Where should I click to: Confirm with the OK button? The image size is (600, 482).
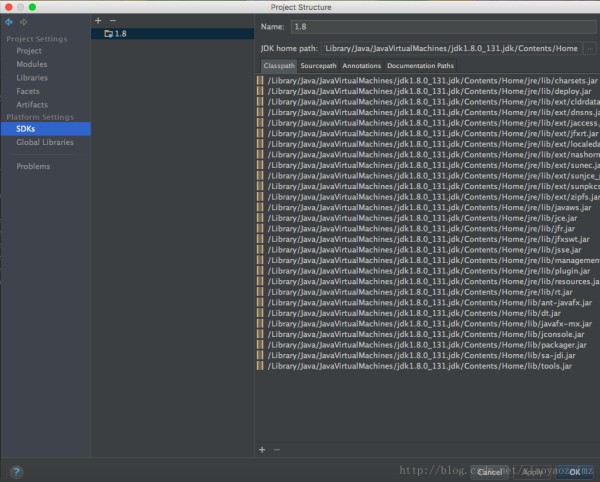[575, 472]
